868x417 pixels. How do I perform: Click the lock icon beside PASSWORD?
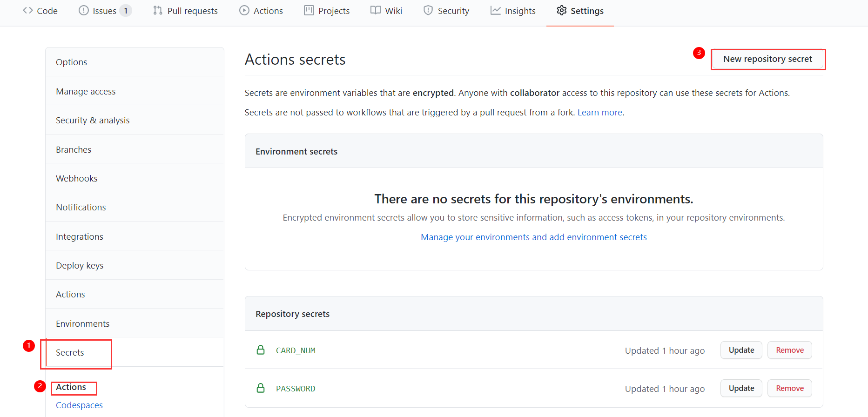pyautogui.click(x=261, y=388)
